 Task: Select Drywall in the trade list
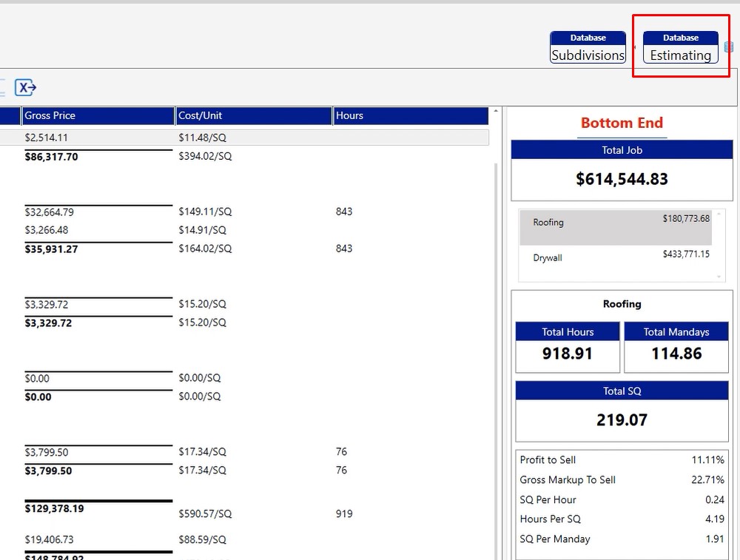coord(548,258)
